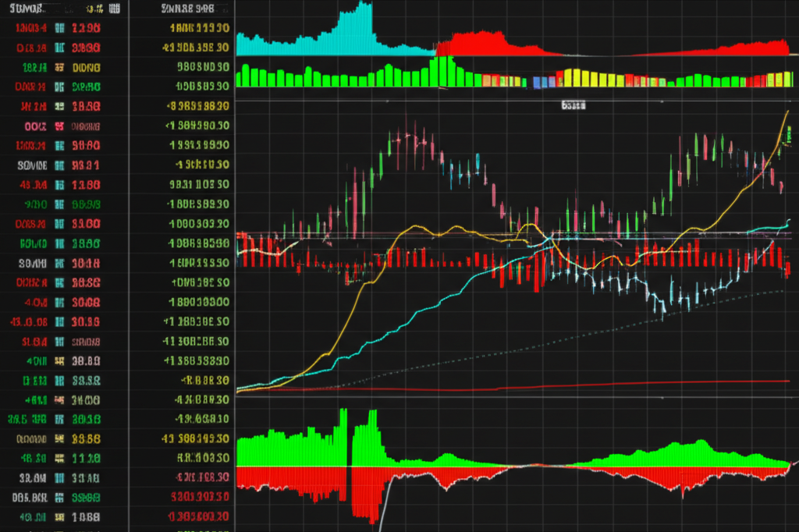Click the cyan icon in the first watchlist row

pos(58,29)
